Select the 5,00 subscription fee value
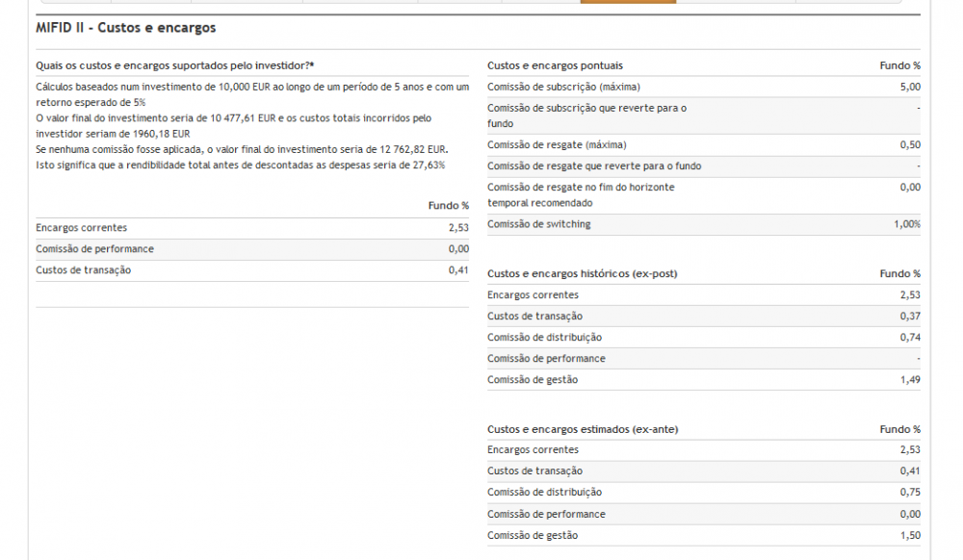This screenshot has height=560, width=963. coord(908,87)
